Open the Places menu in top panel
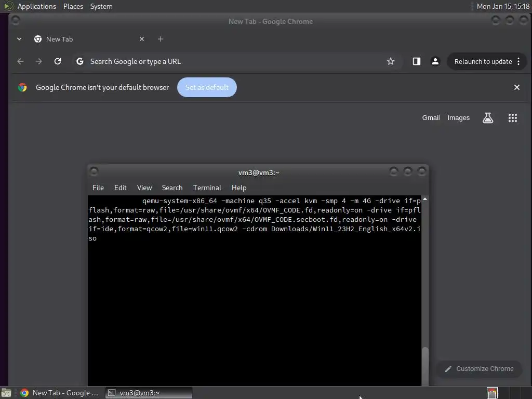 coord(73,6)
